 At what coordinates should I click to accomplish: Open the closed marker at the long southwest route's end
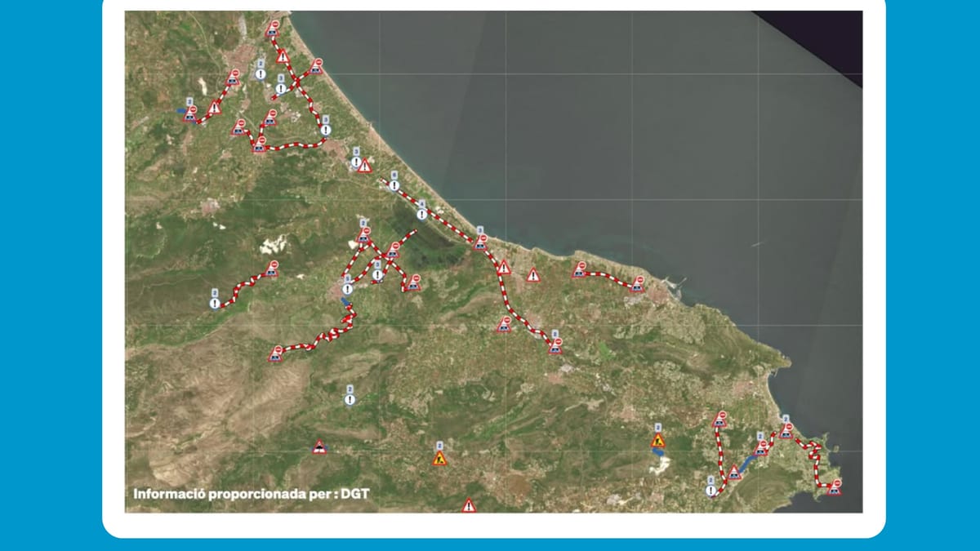pyautogui.click(x=276, y=353)
